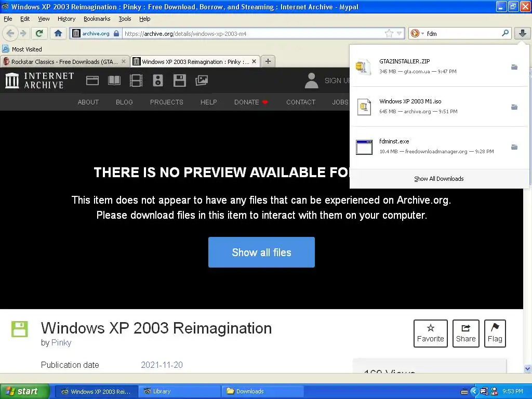This screenshot has height=399, width=532.
Task: Open the address bar history dropdown arrow
Action: [x=400, y=33]
